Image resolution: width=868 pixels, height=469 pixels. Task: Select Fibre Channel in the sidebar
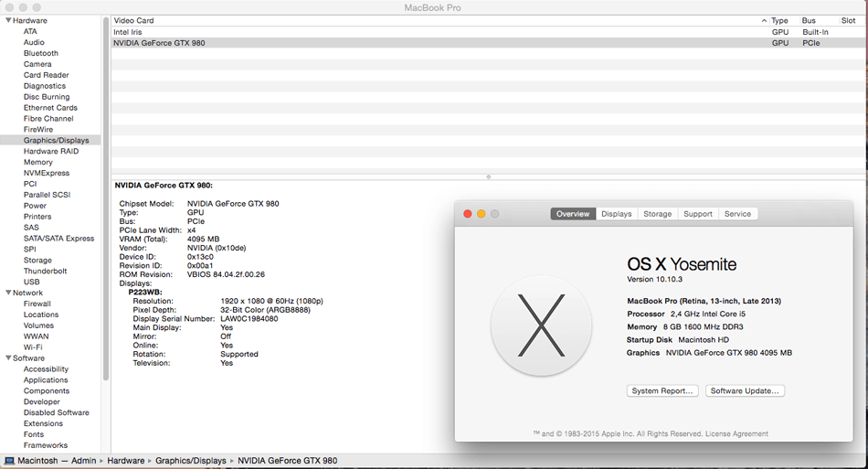click(x=48, y=119)
